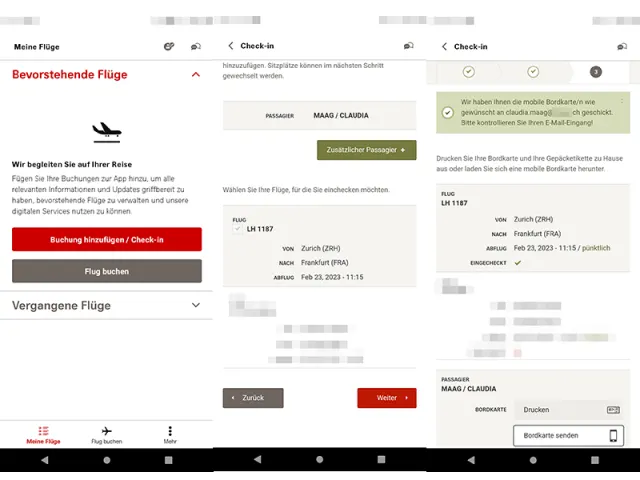The image size is (640, 480).
Task: Tap Android recents button on middle screen
Action: coord(381,459)
